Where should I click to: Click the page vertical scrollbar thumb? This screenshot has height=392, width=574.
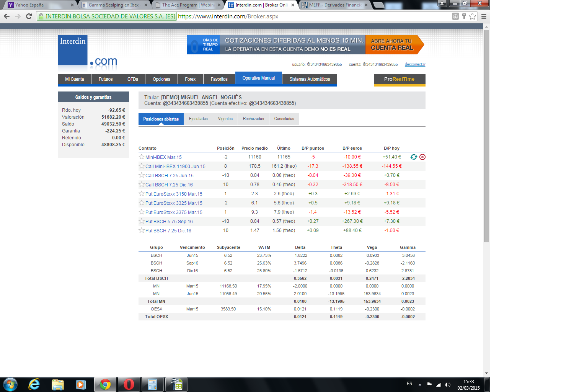point(486,136)
